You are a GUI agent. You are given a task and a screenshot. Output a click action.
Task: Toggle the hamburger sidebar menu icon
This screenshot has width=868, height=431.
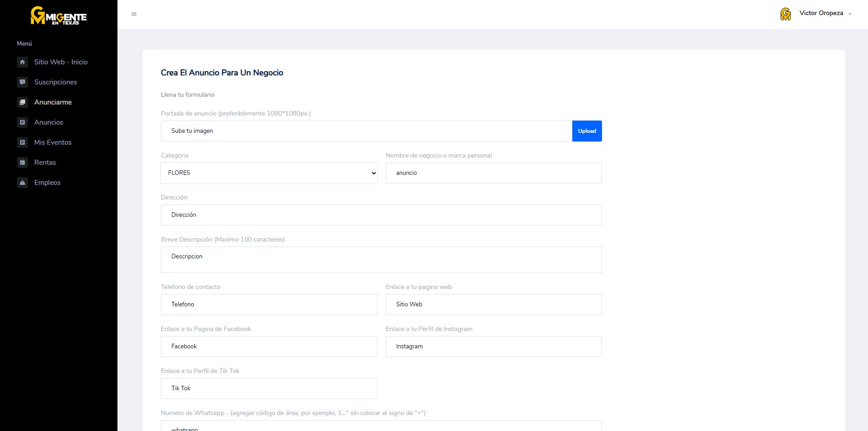(x=134, y=14)
